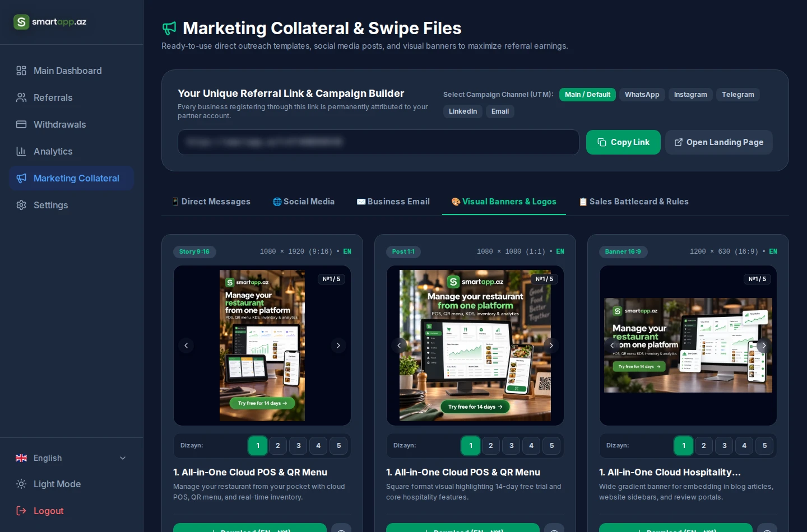Choose design 3 for the Post 1:1 card

pos(511,446)
